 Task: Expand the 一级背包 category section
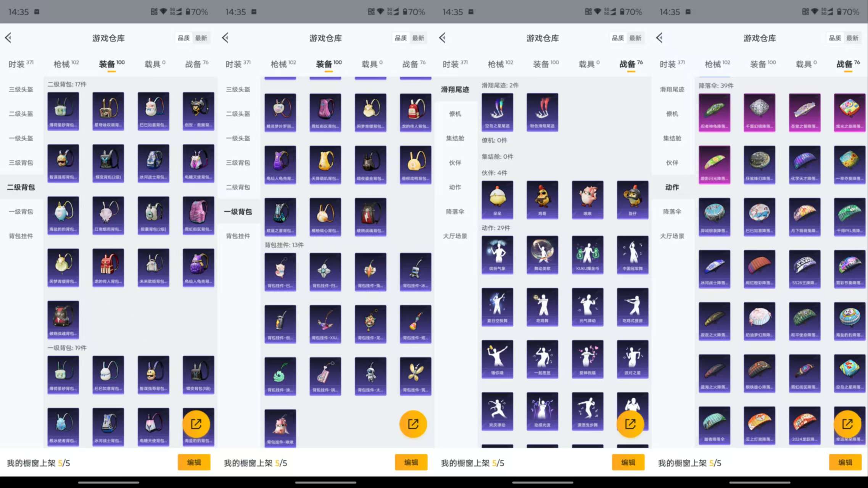20,211
